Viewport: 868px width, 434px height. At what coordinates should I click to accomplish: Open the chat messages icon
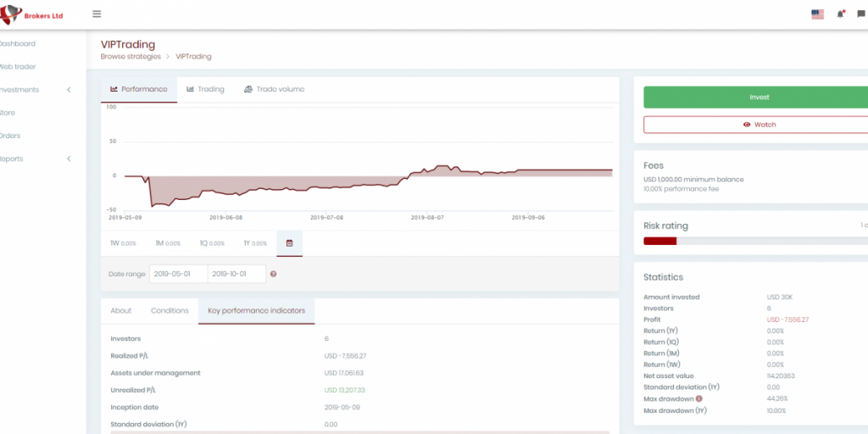coord(860,14)
